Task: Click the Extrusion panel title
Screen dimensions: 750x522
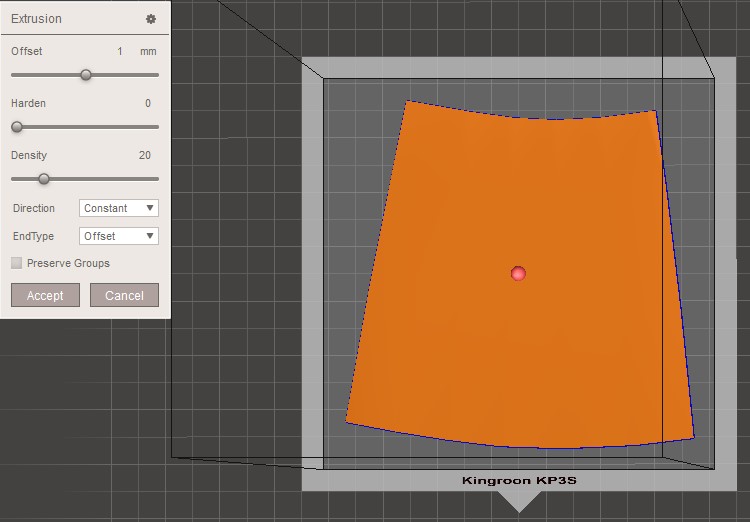Action: tap(36, 19)
